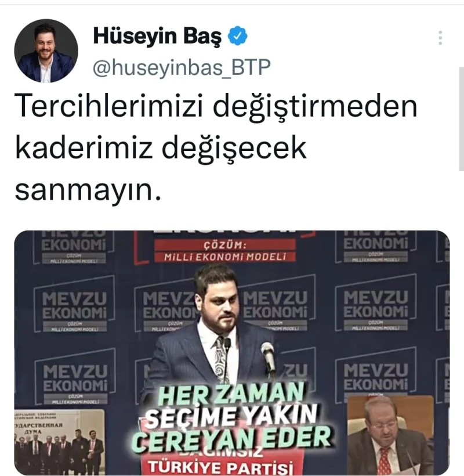464x476 pixels.
Task: Click large 'MİLLİ EKONOMİ MODELİ' banner text
Action: point(224,257)
